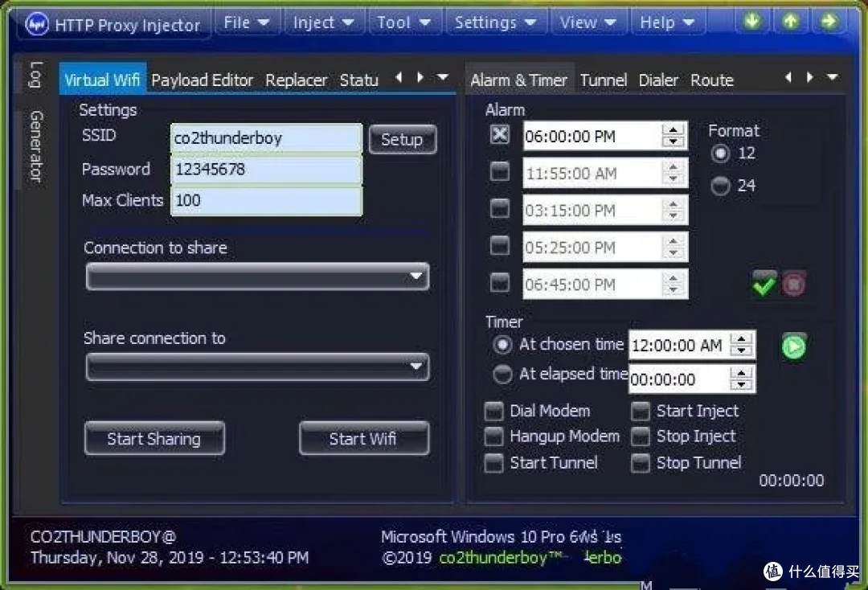Enable the 05:25:00 PM alarm checkbox
The image size is (868, 590).
click(x=500, y=245)
